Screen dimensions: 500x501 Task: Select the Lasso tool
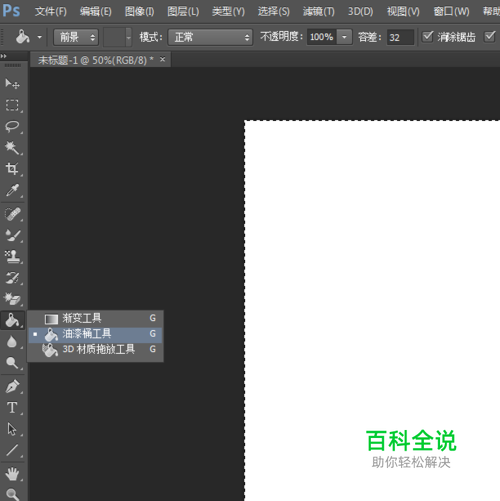(x=12, y=127)
